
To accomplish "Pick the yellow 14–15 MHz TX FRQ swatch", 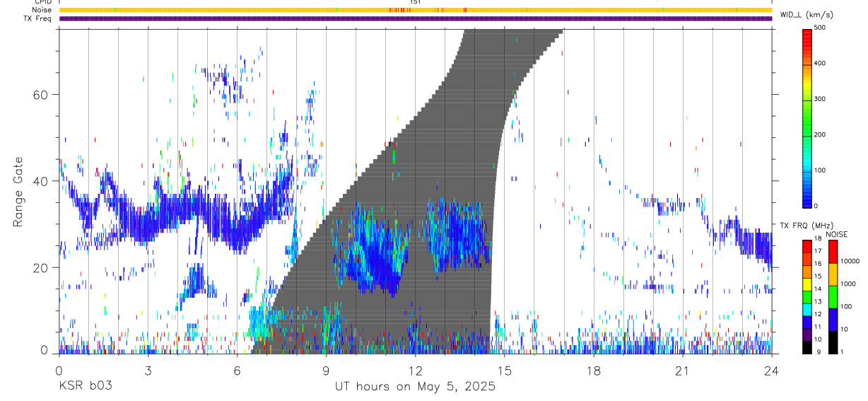I will pos(807,284).
